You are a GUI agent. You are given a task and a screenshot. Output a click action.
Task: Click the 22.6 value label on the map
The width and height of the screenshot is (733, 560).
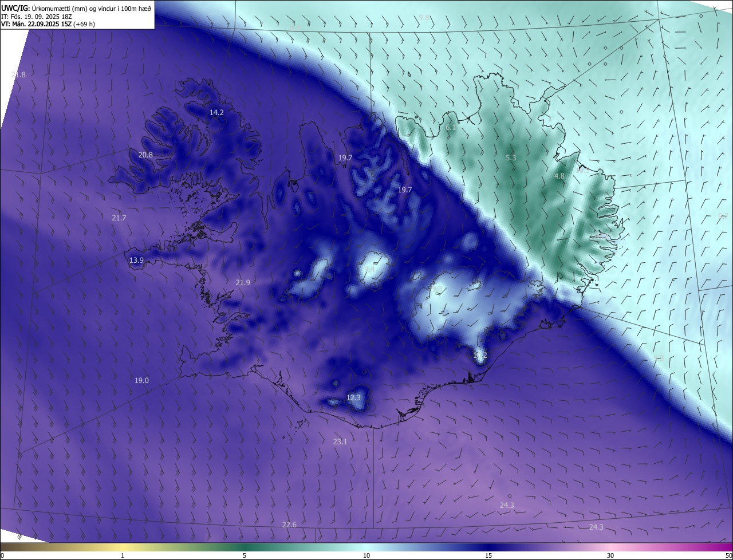coord(289,524)
